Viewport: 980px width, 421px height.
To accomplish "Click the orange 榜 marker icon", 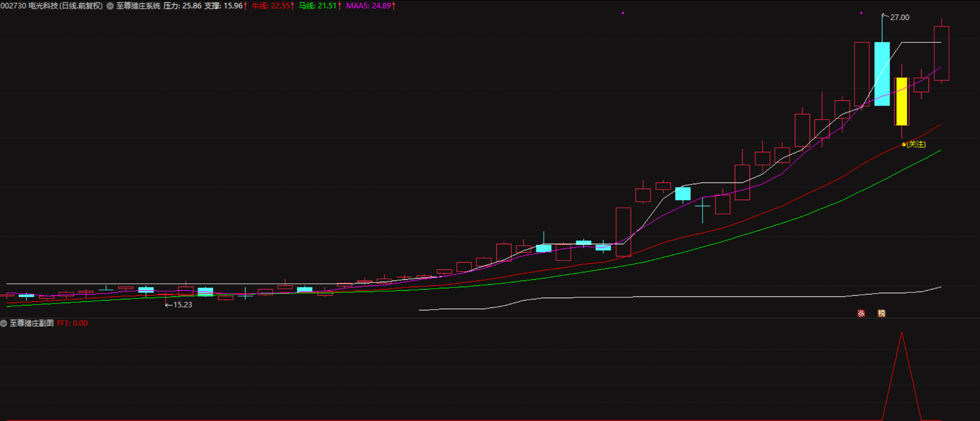I will (x=882, y=313).
